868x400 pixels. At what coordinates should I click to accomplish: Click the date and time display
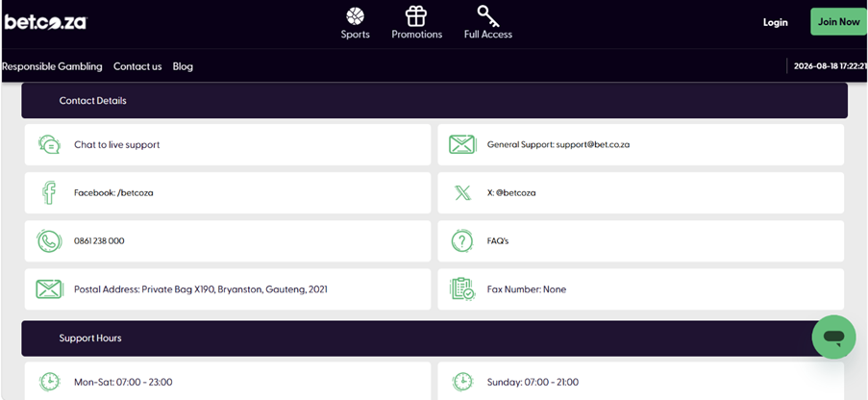click(x=830, y=66)
